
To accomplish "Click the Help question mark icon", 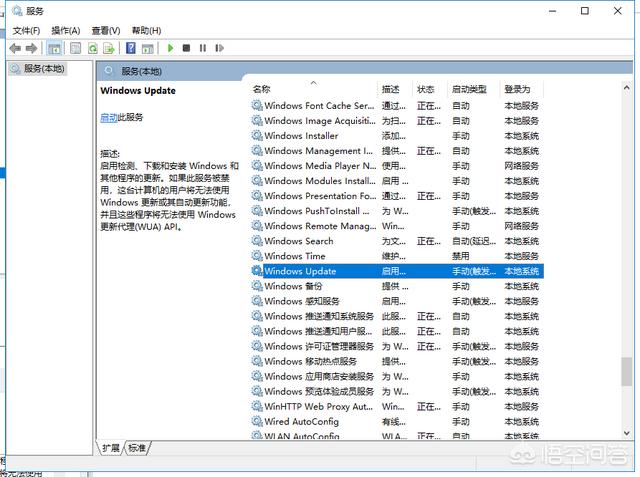I will click(x=131, y=48).
